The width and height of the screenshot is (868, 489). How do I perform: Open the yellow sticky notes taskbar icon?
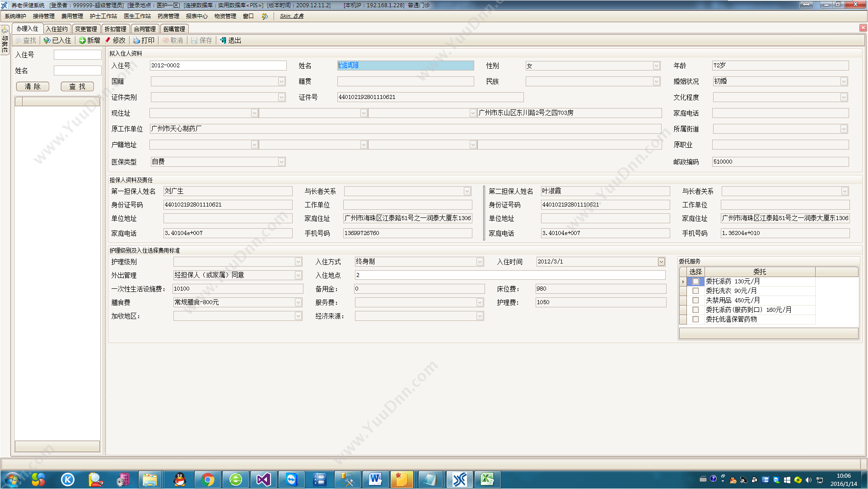(x=401, y=480)
